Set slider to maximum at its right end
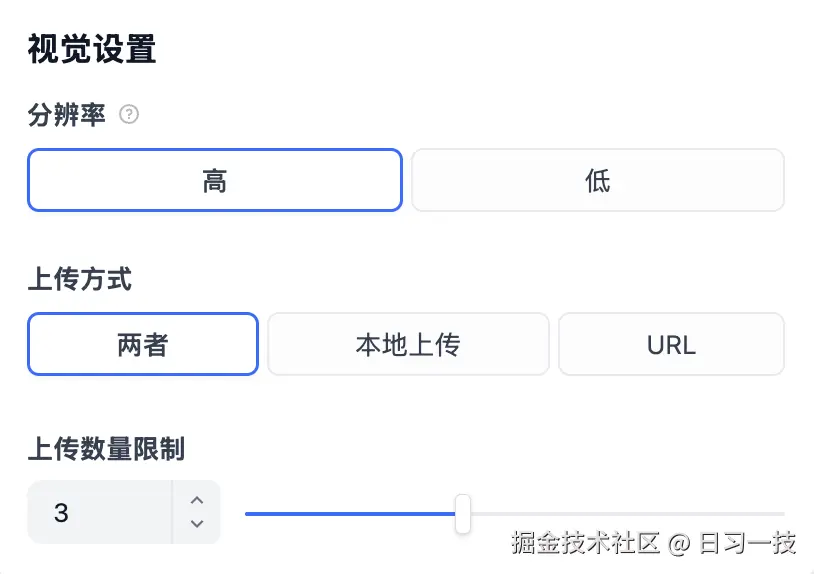814x574 pixels. pyautogui.click(x=783, y=514)
